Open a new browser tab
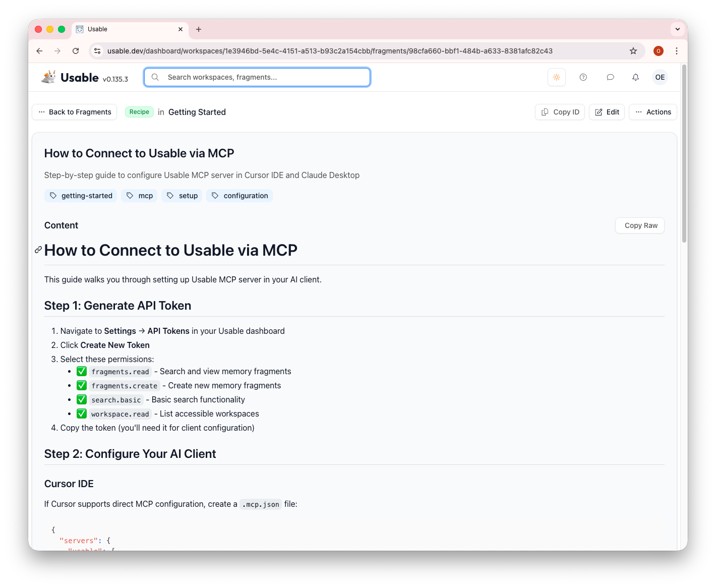Viewport: 716px width, 588px height. [x=199, y=29]
